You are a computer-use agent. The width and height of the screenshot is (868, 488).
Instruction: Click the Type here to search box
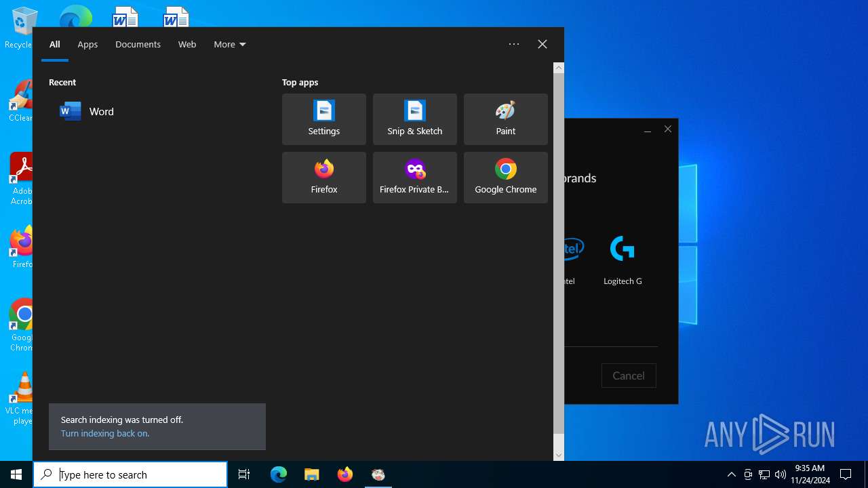[130, 474]
